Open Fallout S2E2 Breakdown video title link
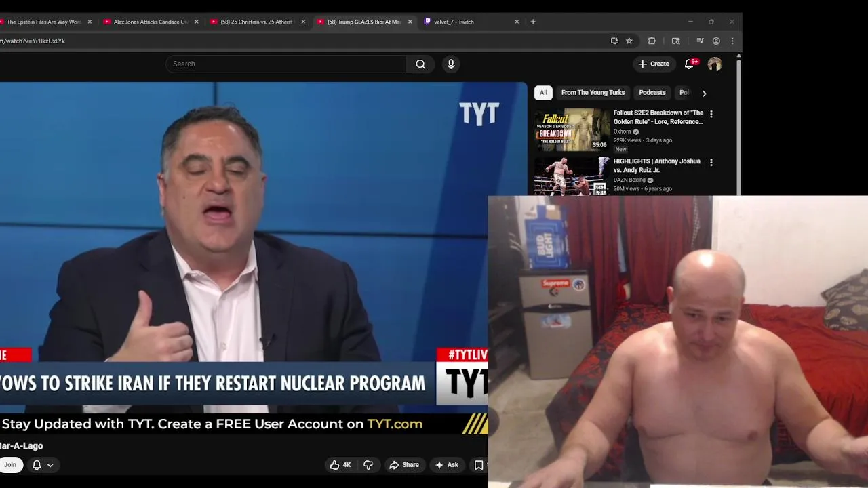Image resolution: width=868 pixels, height=488 pixels. [x=658, y=117]
